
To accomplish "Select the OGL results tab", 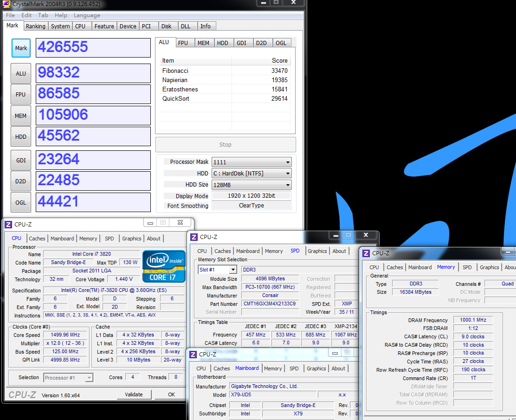I will point(281,43).
